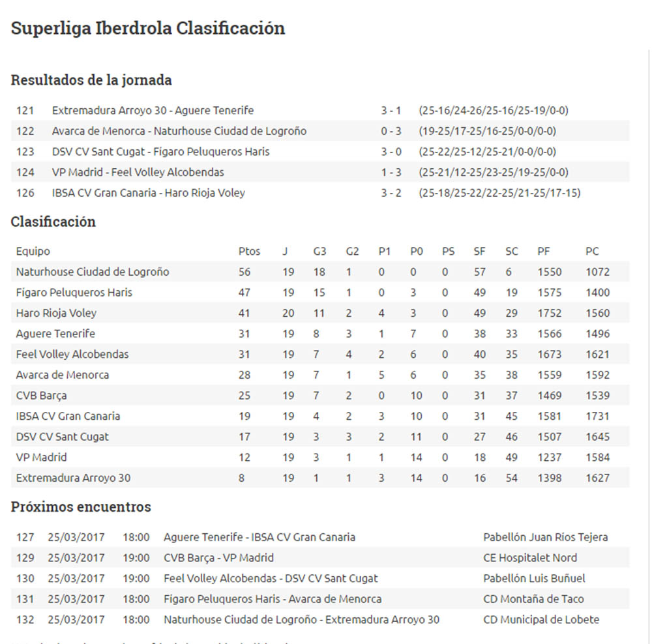Select Extremadura Arroyo 30 standings row
The image size is (652, 644).
(73, 478)
